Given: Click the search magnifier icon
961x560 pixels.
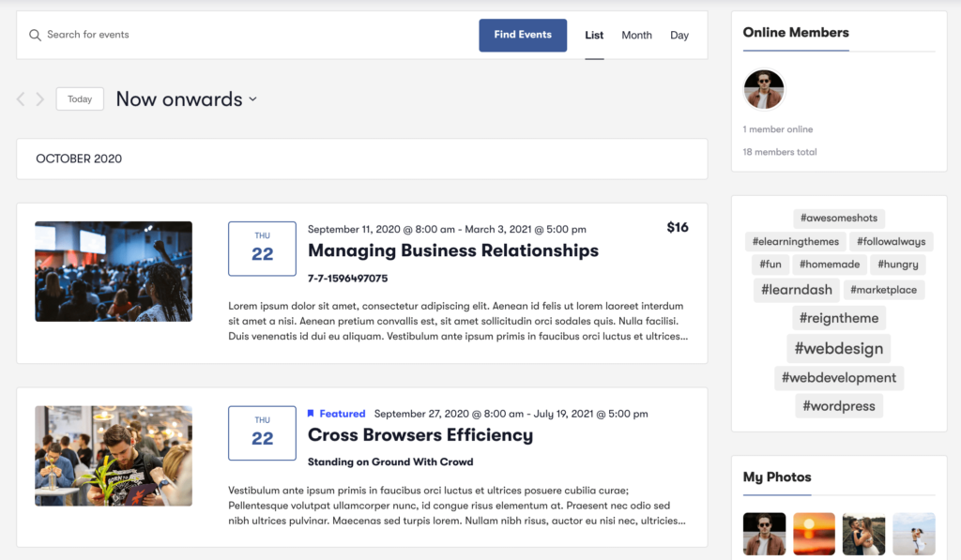Looking at the screenshot, I should pos(35,35).
